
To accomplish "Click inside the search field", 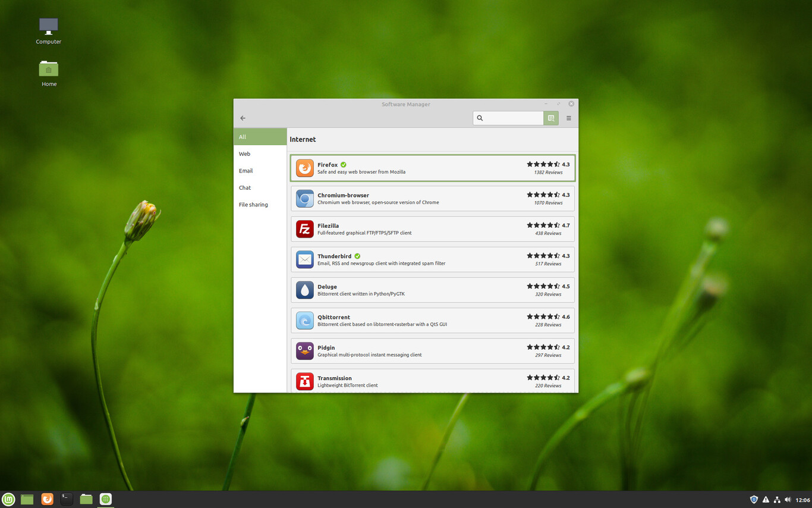I will point(511,118).
